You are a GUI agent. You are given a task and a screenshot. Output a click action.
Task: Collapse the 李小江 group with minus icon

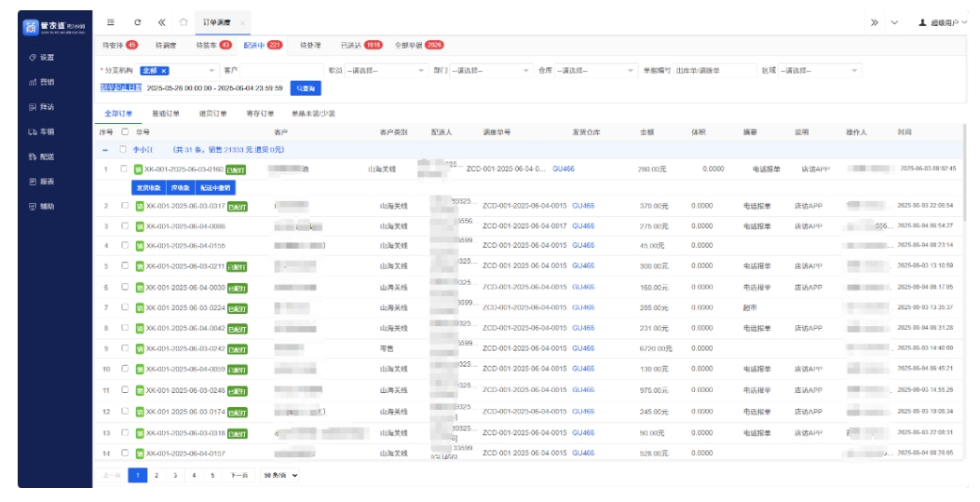pos(105,150)
